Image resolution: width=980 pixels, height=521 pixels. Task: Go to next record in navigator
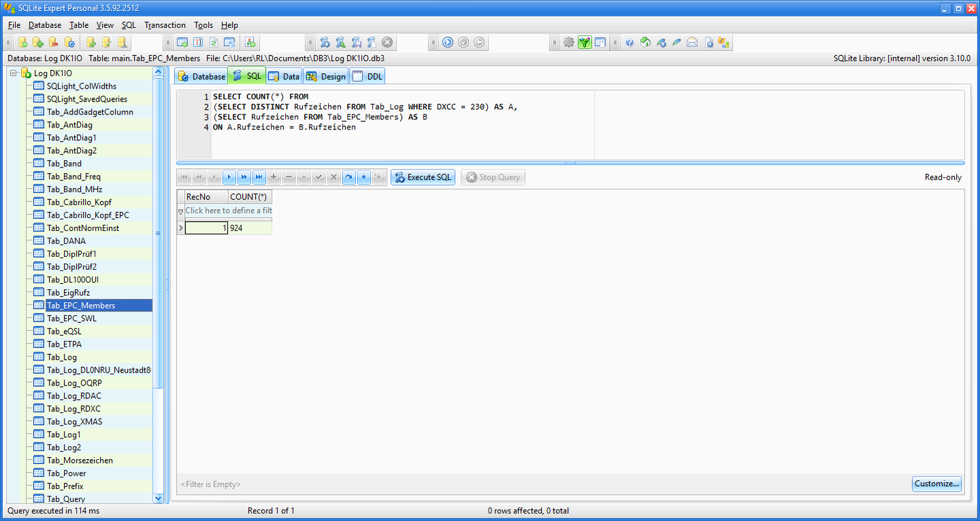pos(229,177)
